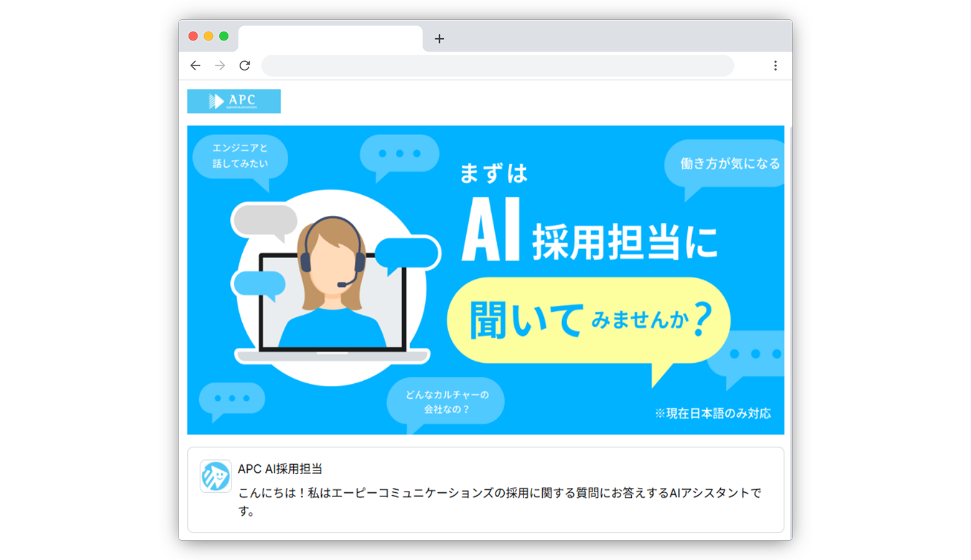Select the current empty browser tab
This screenshot has width=971, height=560.
(330, 39)
